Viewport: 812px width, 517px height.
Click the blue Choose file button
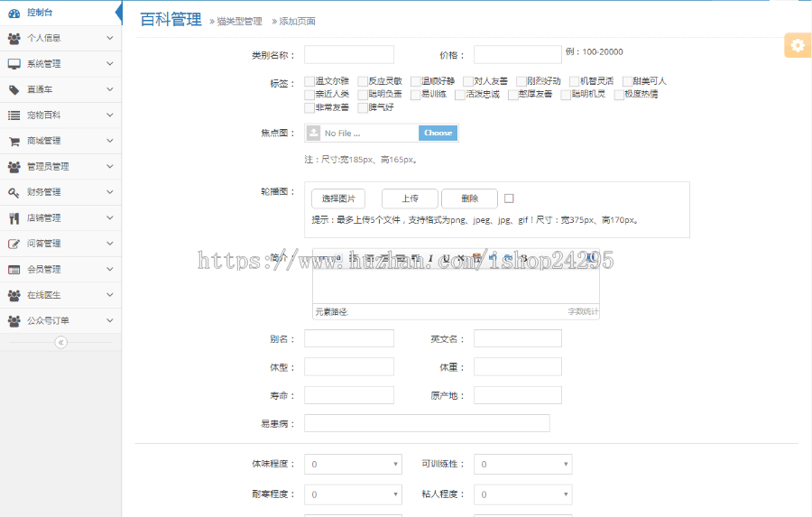438,134
